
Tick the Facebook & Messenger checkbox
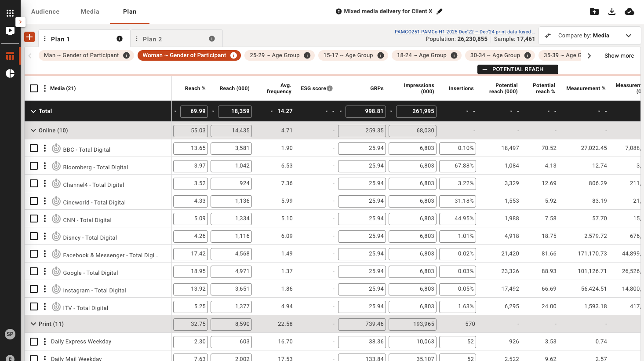pos(34,254)
